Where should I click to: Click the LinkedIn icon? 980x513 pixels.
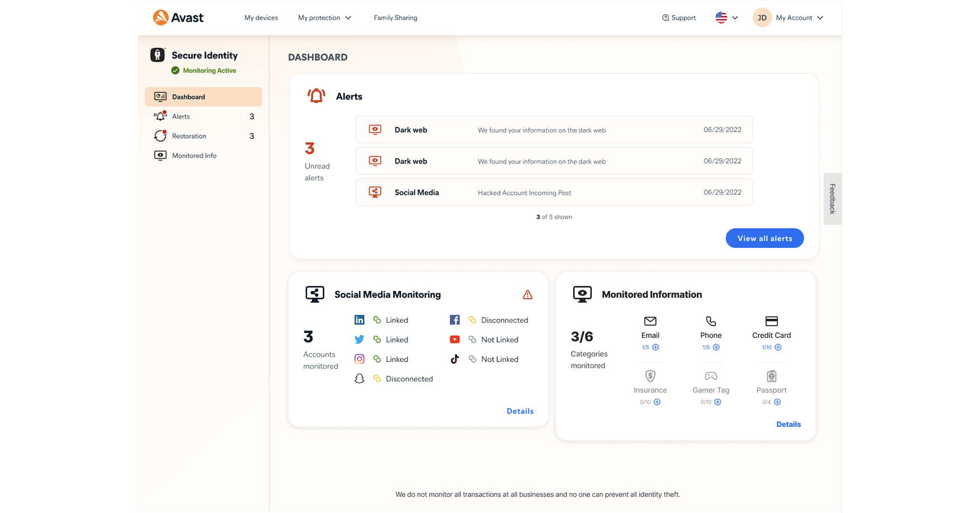tap(360, 320)
